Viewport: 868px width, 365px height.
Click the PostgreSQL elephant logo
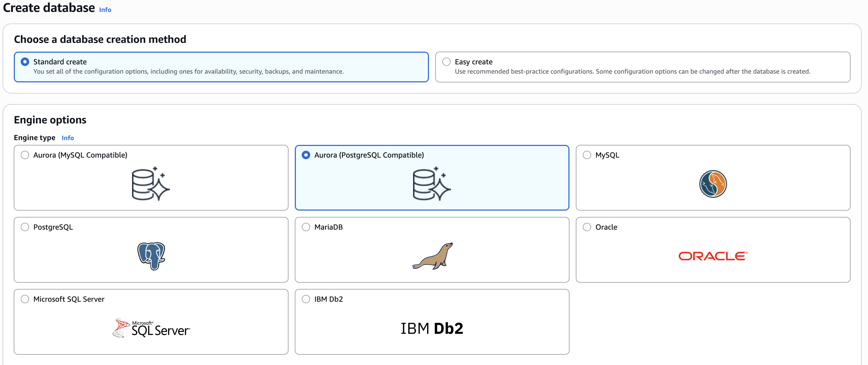151,256
